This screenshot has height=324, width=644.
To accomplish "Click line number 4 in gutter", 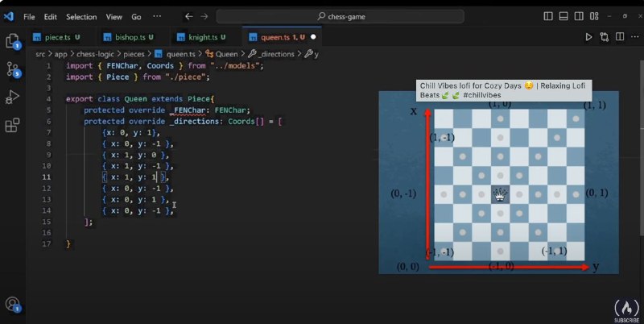I will click(x=48, y=99).
